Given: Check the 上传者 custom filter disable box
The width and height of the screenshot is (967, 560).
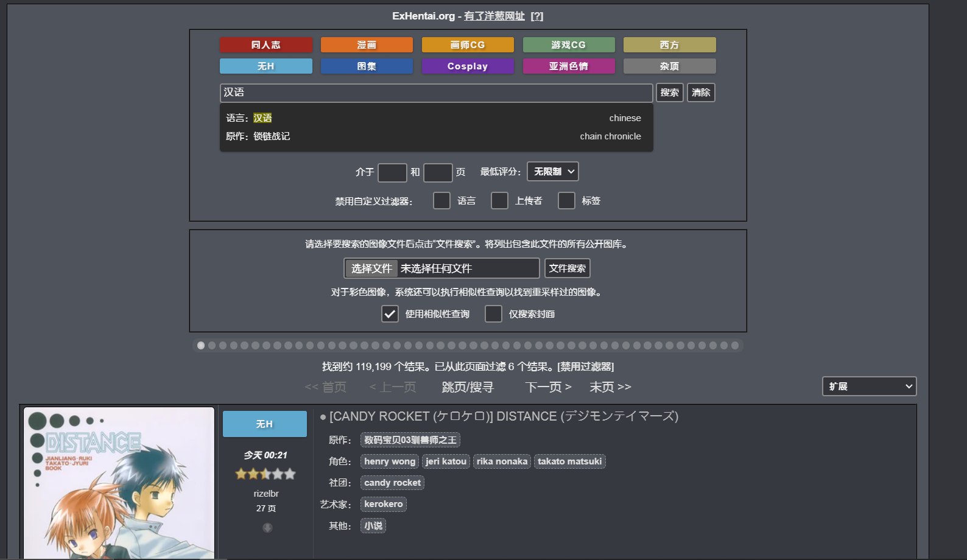Looking at the screenshot, I should [499, 200].
